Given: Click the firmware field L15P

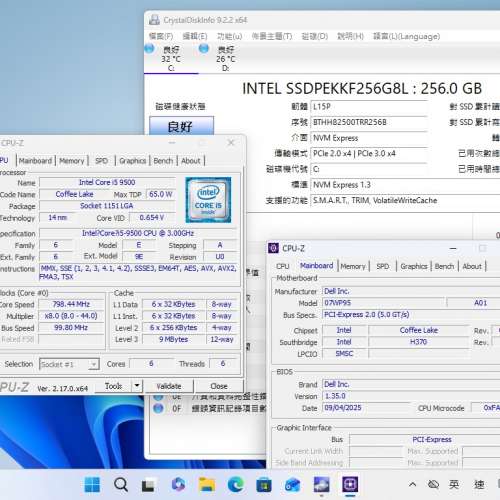Looking at the screenshot, I should tap(369, 107).
